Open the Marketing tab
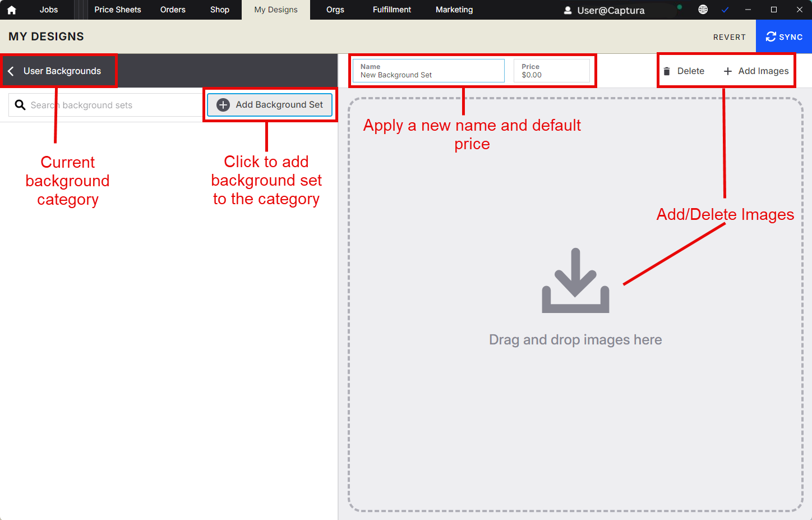 (x=454, y=10)
